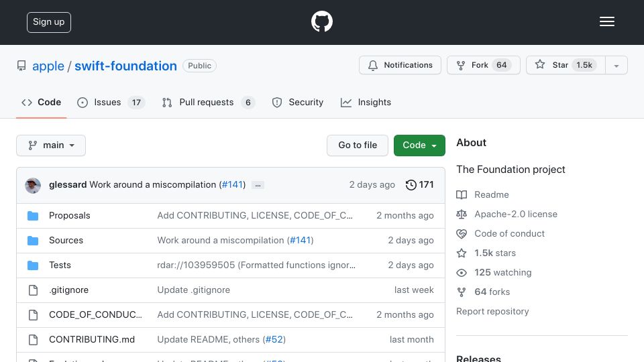The image size is (644, 362).
Task: Click the Sources folder icon
Action: (x=33, y=241)
